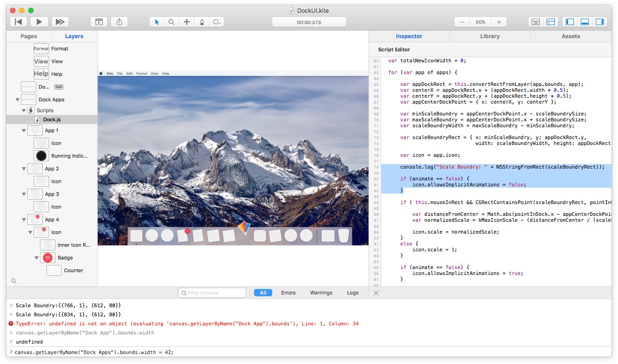Image resolution: width=618 pixels, height=364 pixels.
Task: Collapse the App 1 layer
Action: (24, 130)
